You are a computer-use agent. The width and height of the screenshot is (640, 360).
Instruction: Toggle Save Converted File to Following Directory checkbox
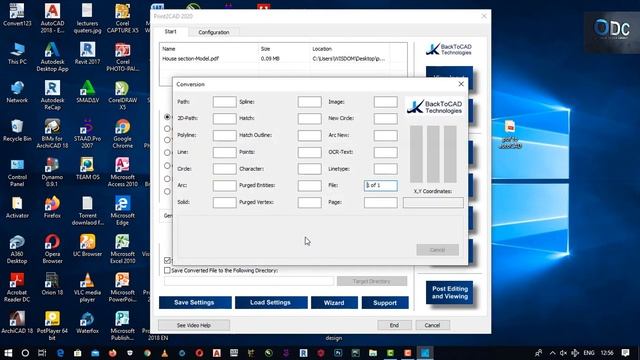[x=167, y=270]
